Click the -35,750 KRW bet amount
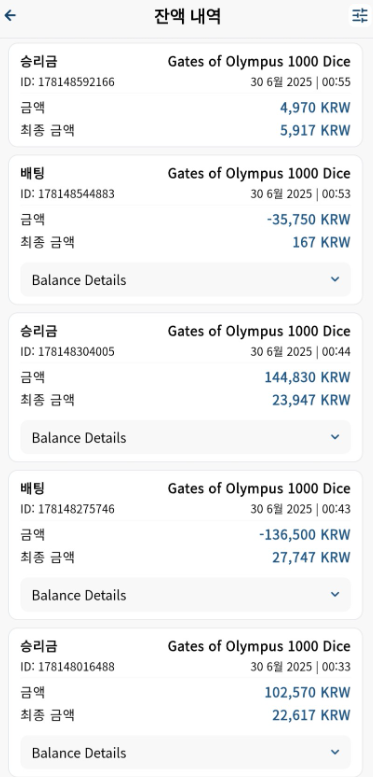Image resolution: width=373 pixels, height=777 pixels. [x=308, y=220]
